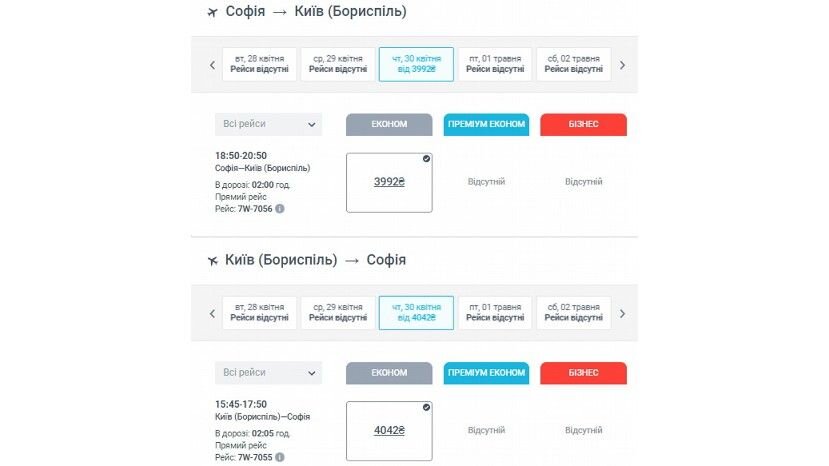Select пт, 01 травня tab in return section
The height and width of the screenshot is (466, 829).
[x=495, y=313]
